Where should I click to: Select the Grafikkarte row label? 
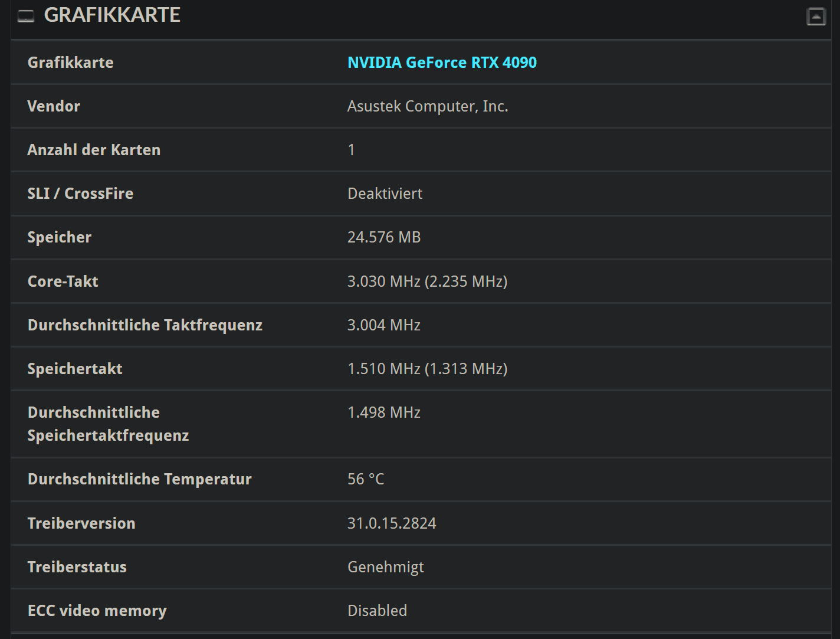tap(70, 63)
